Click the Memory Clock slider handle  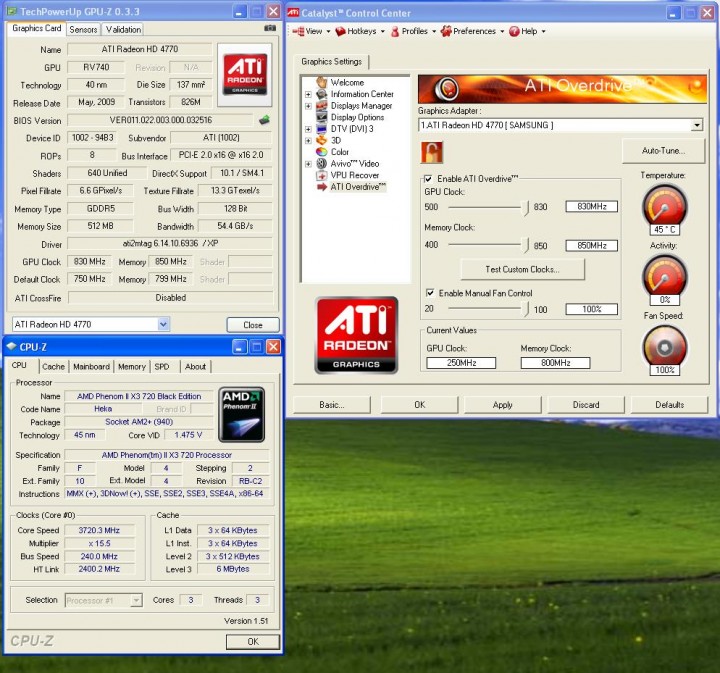click(526, 246)
